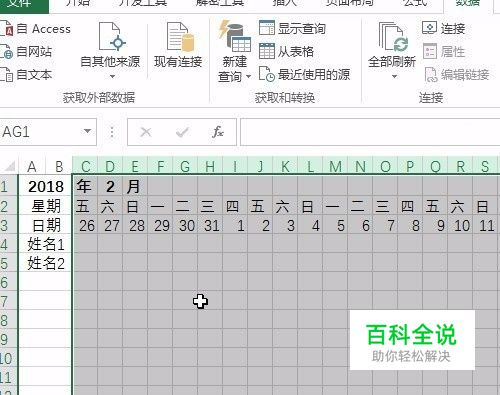Viewport: 500px width, 395px height.
Task: Click the formula bar input area
Action: tap(370, 132)
